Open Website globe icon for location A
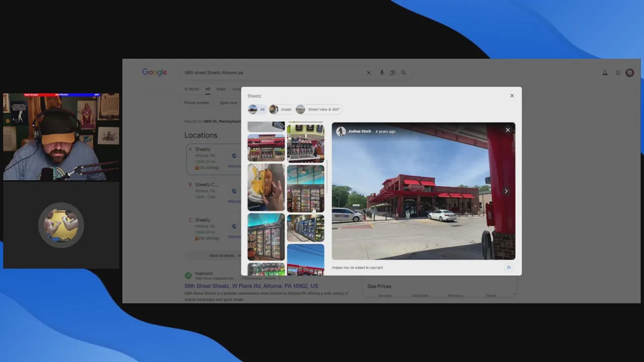Viewport: 644px width, 362px height. 234,156
